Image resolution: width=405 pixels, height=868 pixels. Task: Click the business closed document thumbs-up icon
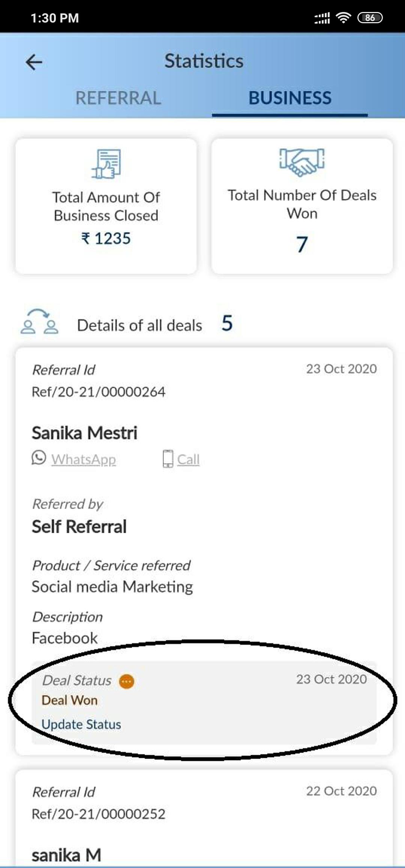point(106,164)
